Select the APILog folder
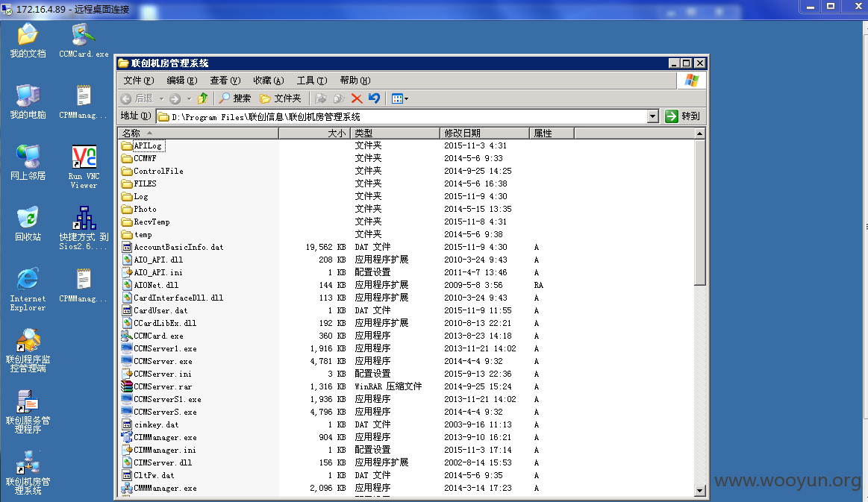The height and width of the screenshot is (502, 868). coord(143,145)
